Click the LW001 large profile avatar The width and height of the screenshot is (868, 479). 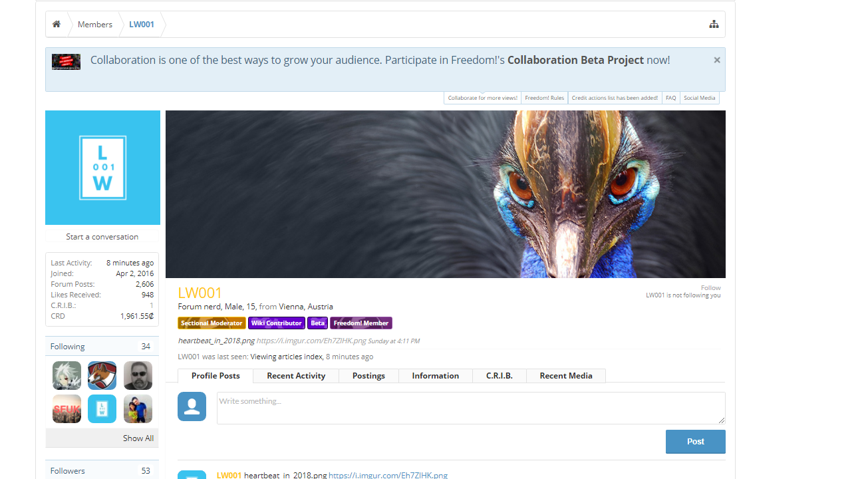[x=102, y=168]
